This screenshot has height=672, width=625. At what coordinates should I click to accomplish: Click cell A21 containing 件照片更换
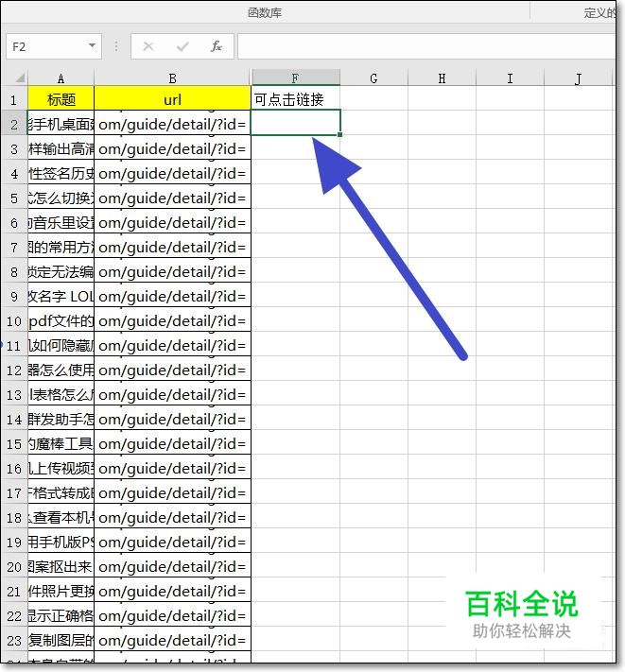pos(61,592)
